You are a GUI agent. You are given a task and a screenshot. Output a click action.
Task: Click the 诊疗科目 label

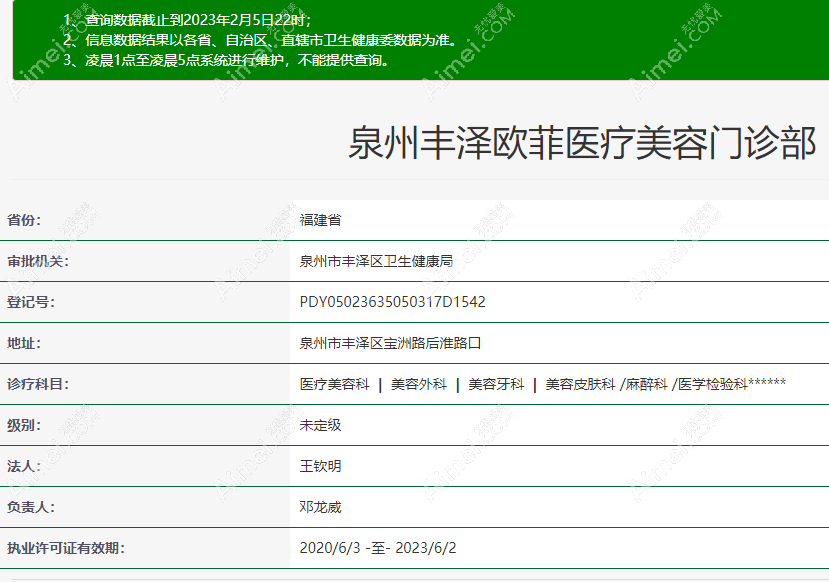coord(38,384)
